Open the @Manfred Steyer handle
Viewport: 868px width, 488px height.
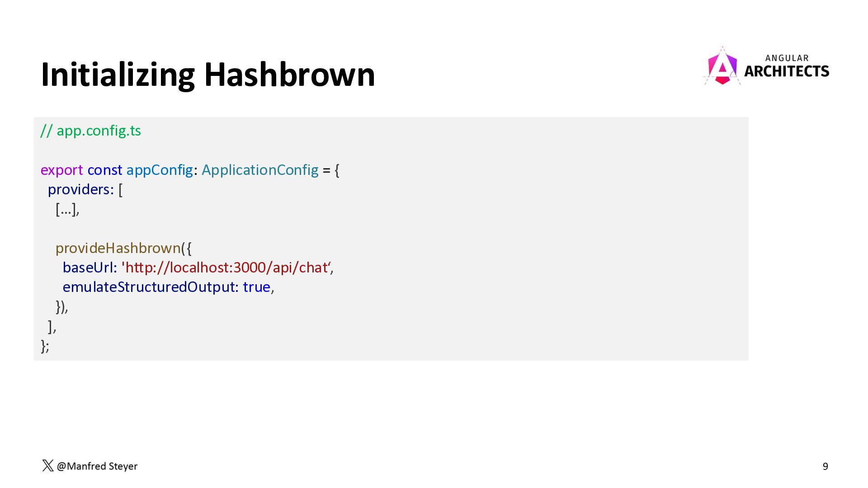click(x=97, y=466)
